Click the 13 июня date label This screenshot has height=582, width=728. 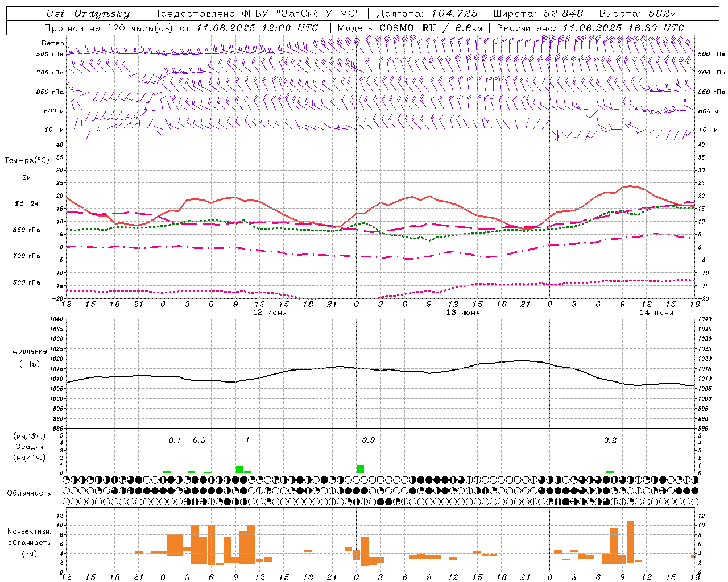tap(463, 313)
